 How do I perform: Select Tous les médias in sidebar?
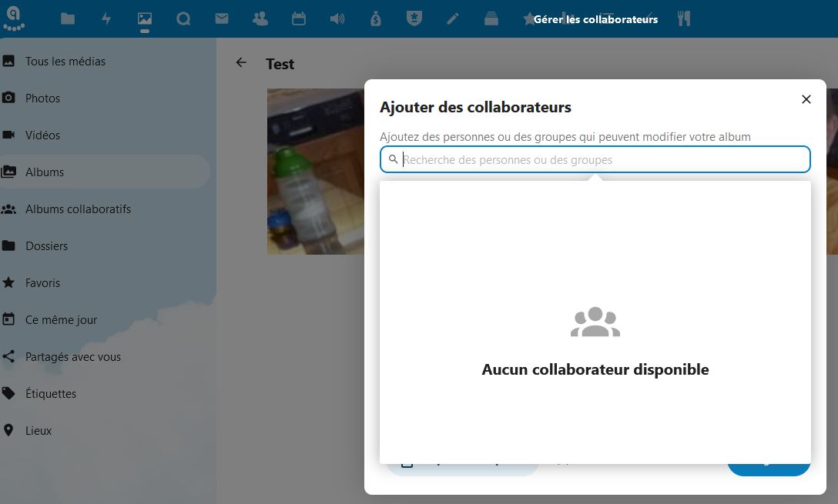65,62
